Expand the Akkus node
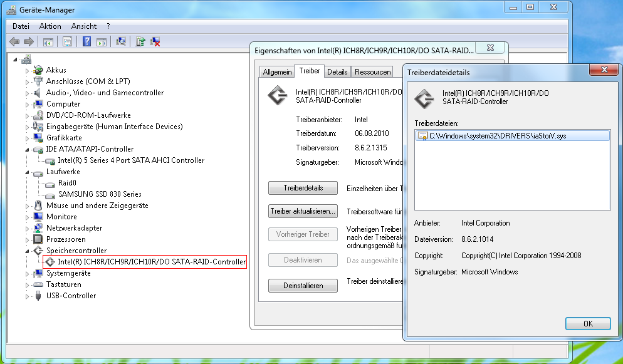The width and height of the screenshot is (623, 364). (27, 71)
